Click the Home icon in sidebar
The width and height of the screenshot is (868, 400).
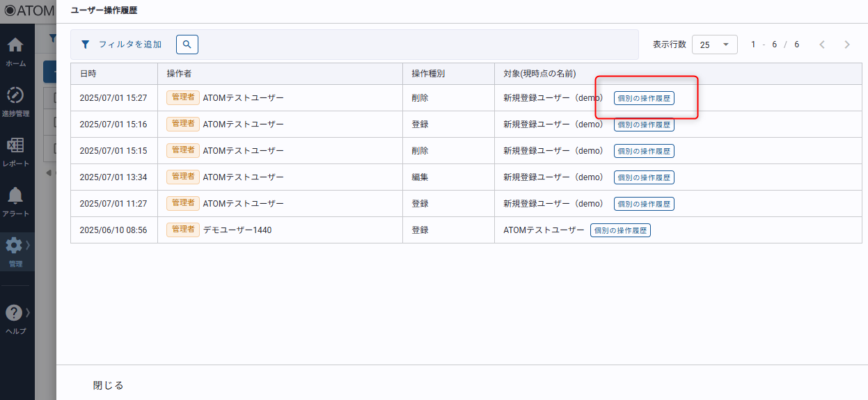(x=15, y=46)
